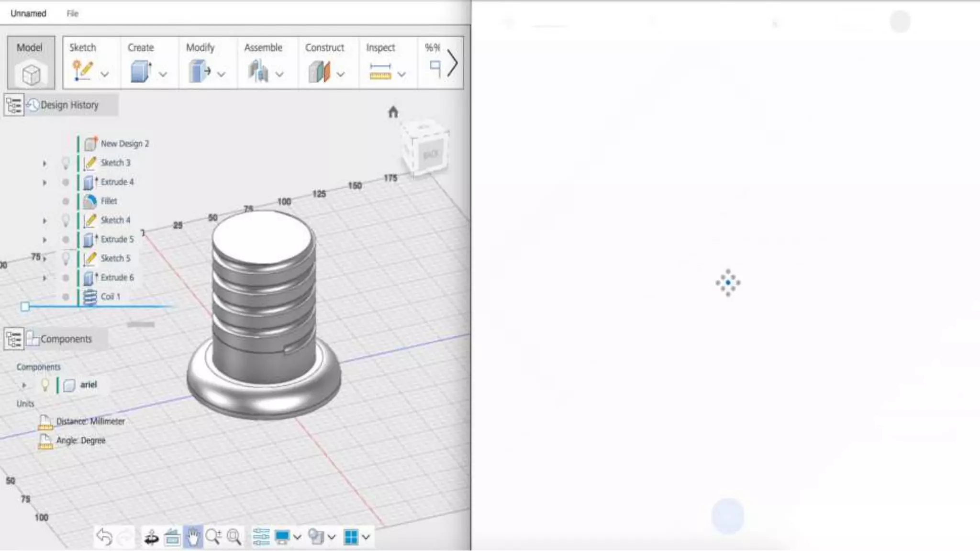
Task: Open the Sketch tool pencil icon
Action: tap(82, 70)
